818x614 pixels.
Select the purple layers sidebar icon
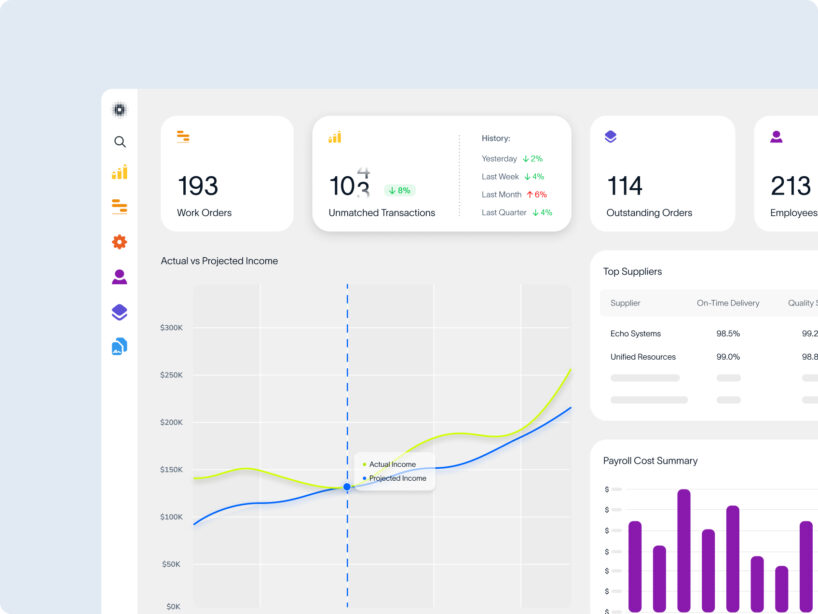coord(120,312)
